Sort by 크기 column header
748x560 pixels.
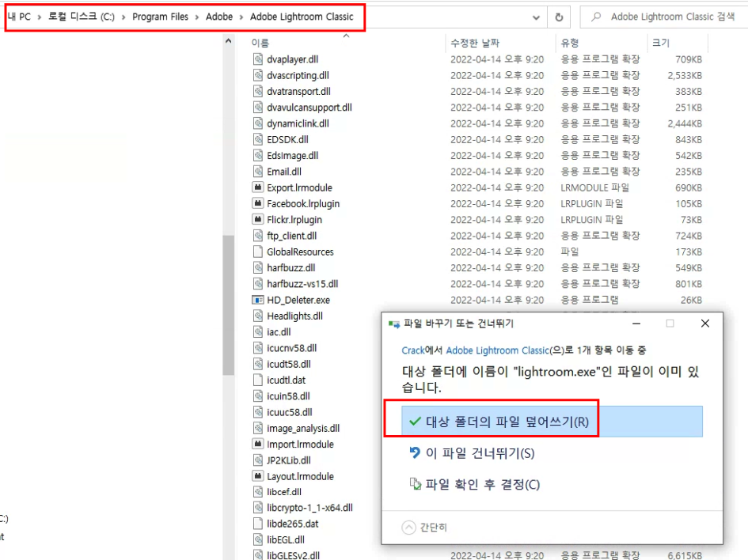(x=661, y=43)
